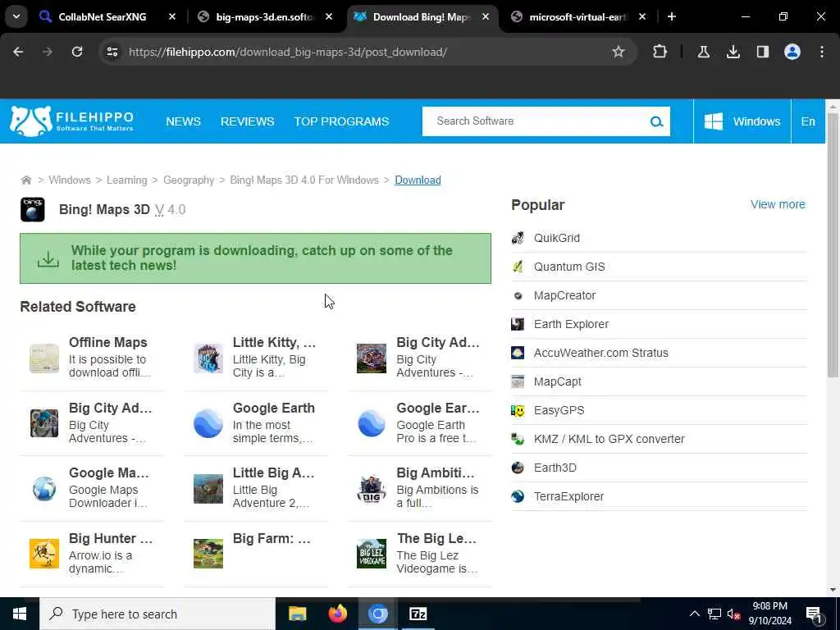Viewport: 840px width, 630px height.
Task: Open File Explorer from the taskbar
Action: (297, 614)
